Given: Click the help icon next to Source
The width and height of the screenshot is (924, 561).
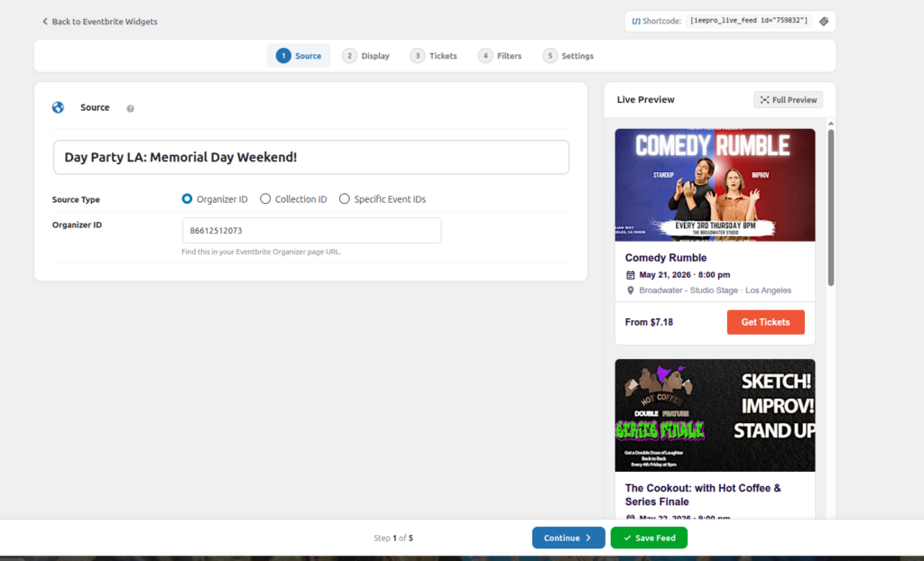Looking at the screenshot, I should tap(130, 108).
